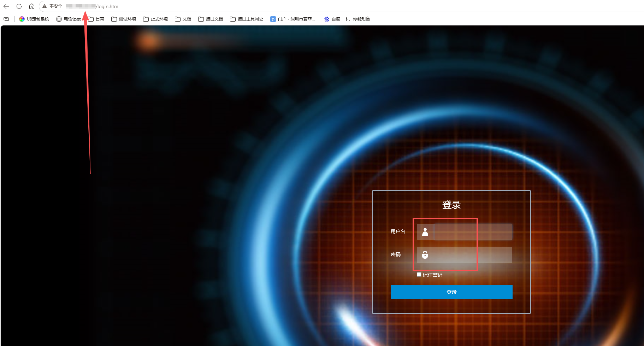This screenshot has width=644, height=346.
Task: Expand the 正式环境 bookmark folder
Action: point(155,19)
